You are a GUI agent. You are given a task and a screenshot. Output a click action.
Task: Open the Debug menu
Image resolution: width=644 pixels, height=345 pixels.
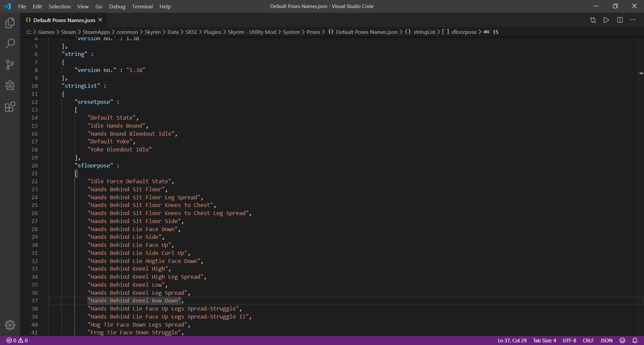tap(117, 6)
